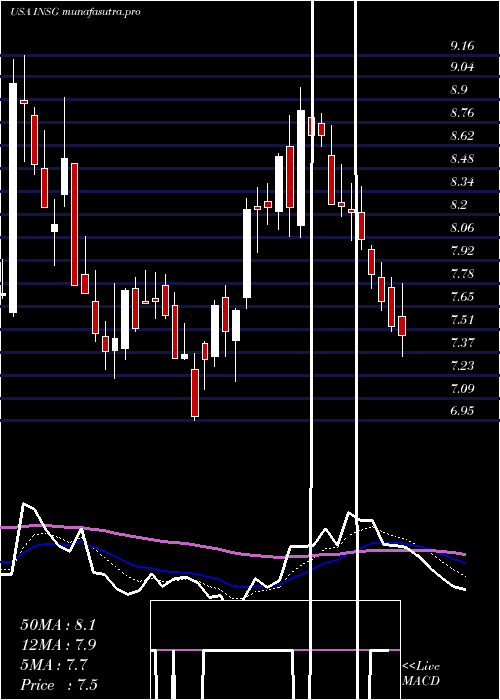The width and height of the screenshot is (500, 700).
Task: Click the 8.06 price axis label
Action: click(x=462, y=228)
